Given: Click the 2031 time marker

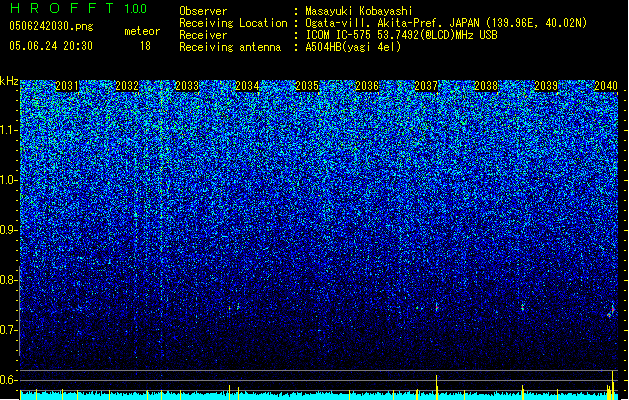Looking at the screenshot, I should [x=67, y=86].
